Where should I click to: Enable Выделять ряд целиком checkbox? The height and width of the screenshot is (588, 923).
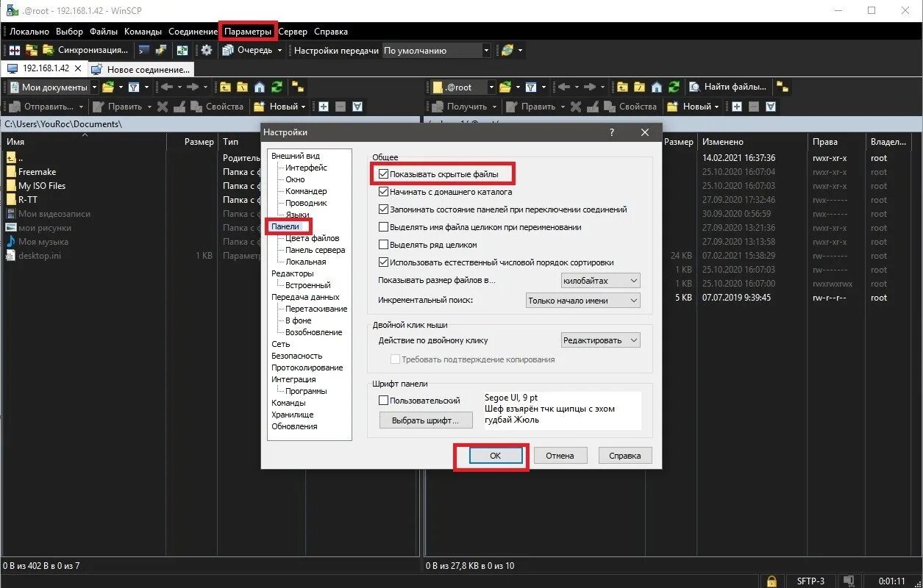click(383, 245)
